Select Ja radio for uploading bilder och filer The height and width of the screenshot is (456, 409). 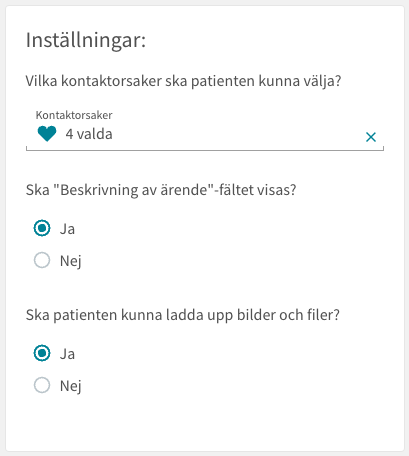(42, 353)
